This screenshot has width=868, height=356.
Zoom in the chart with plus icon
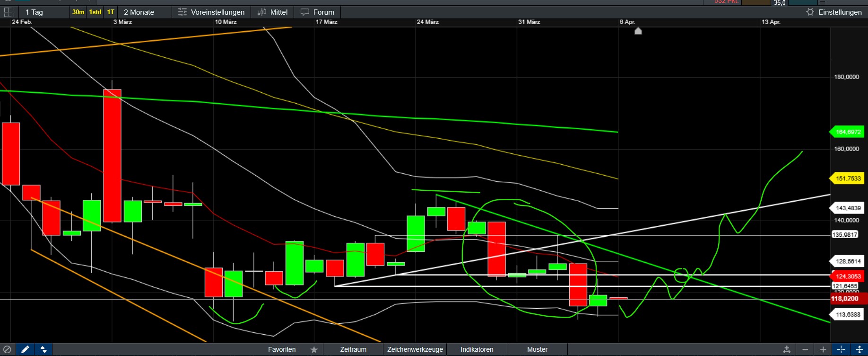(x=823, y=349)
